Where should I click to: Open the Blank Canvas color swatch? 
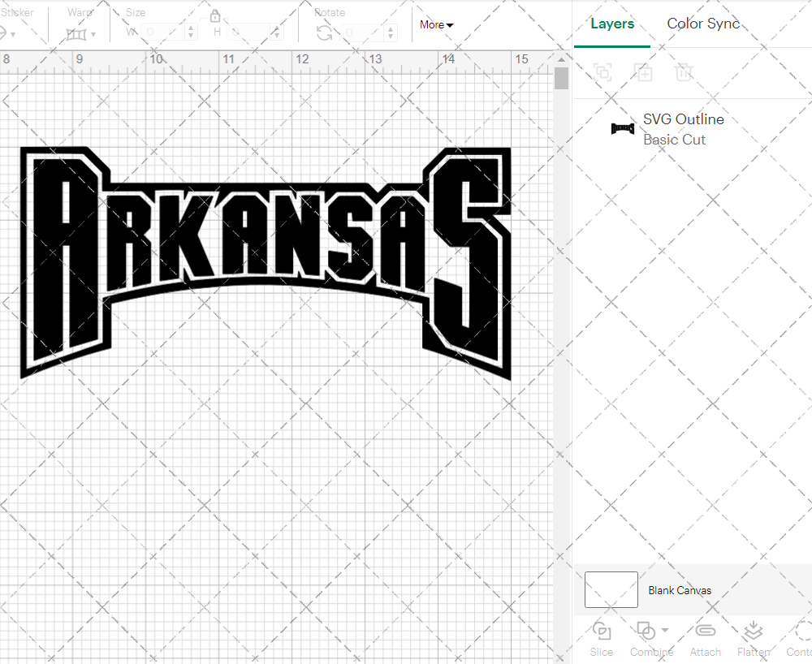[x=611, y=590]
